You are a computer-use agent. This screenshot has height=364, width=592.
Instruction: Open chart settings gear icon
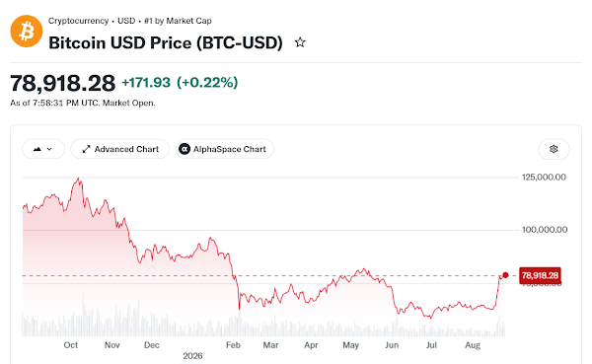[x=554, y=149]
